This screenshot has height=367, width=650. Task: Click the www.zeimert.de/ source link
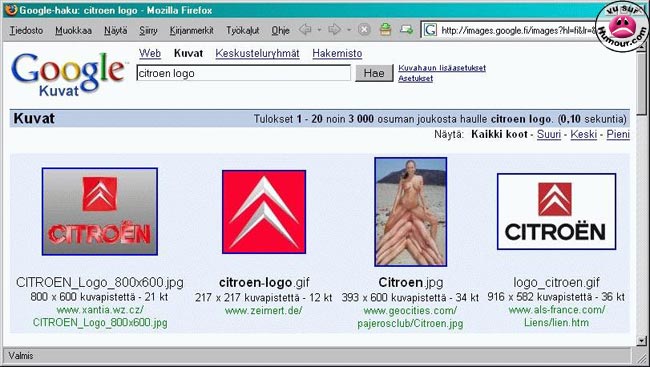(x=264, y=310)
